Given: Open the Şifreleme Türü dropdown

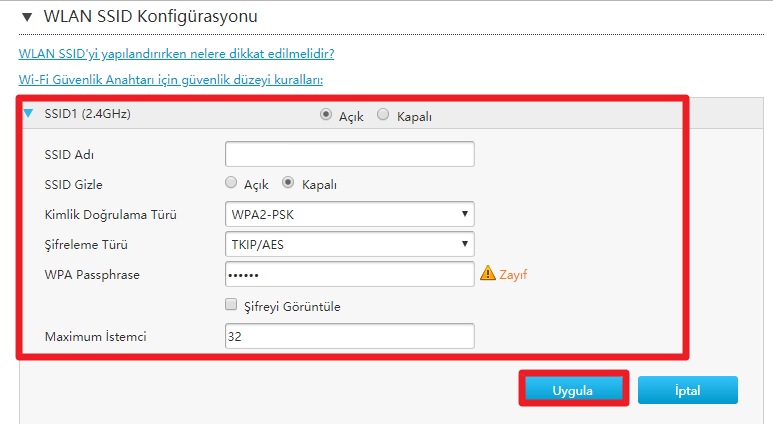Looking at the screenshot, I should 350,244.
